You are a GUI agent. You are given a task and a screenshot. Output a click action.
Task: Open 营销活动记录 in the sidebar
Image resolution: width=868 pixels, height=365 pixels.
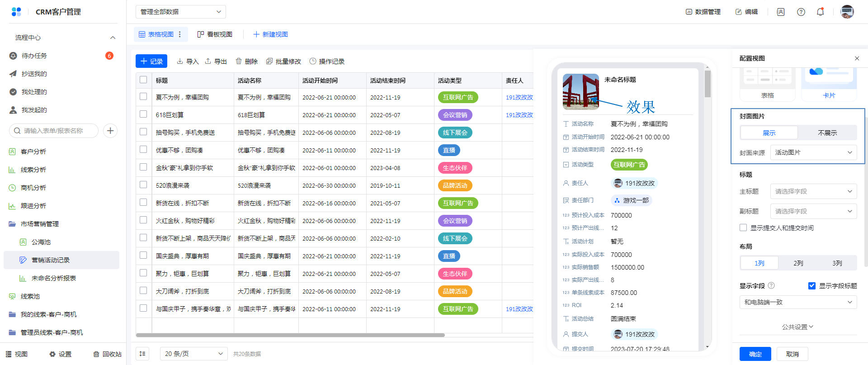point(51,260)
